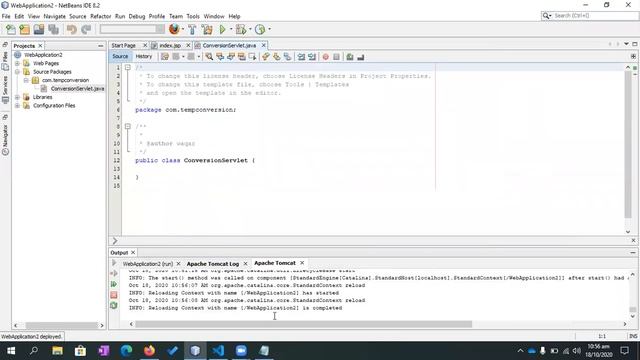Click the Build Project hammer icon
This screenshot has height=360, width=640.
coord(192,29)
